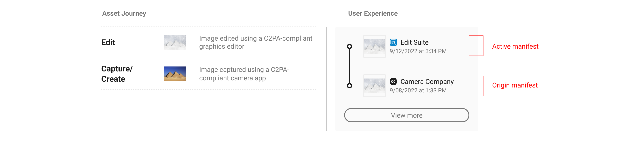Image resolution: width=644 pixels, height=158 pixels.
Task: Click the Edit Suite ES icon
Action: (393, 42)
